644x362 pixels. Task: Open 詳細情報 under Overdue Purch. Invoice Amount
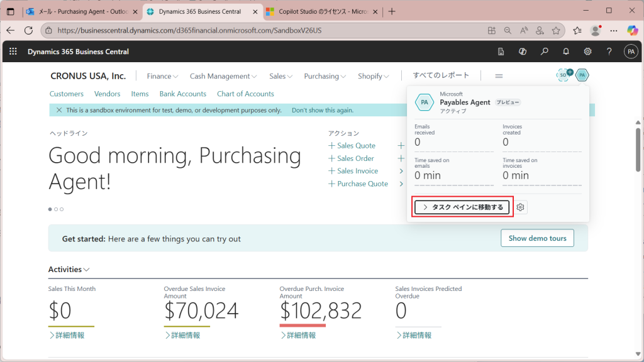pyautogui.click(x=299, y=336)
